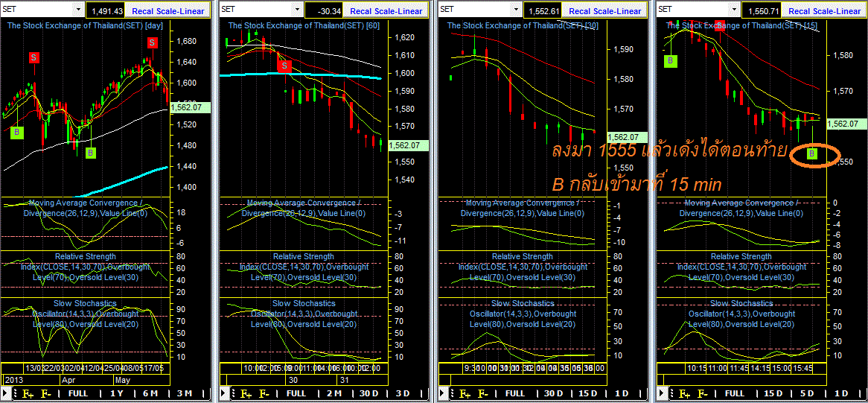This screenshot has height=403, width=868.
Task: Click the Apr month label on the day chart axis
Action: (68, 381)
